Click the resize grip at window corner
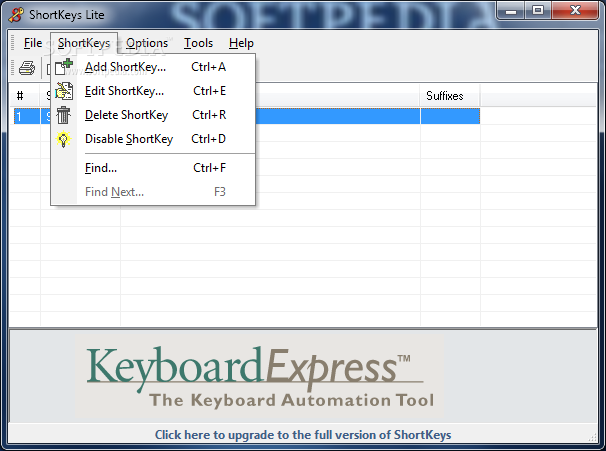 593,437
